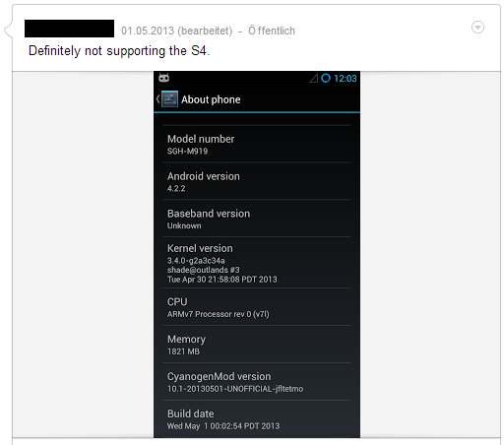504x445 pixels.
Task: Select the Build date row
Action: pyautogui.click(x=257, y=419)
